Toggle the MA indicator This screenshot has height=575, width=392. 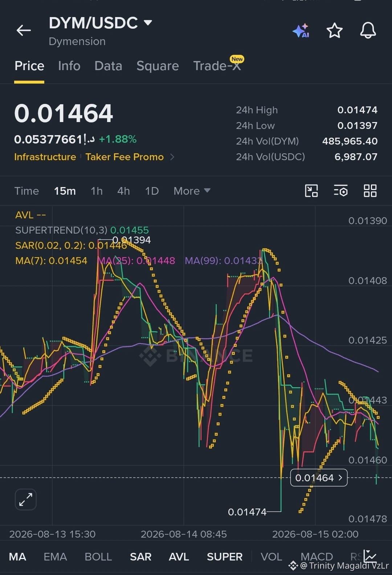pyautogui.click(x=17, y=556)
